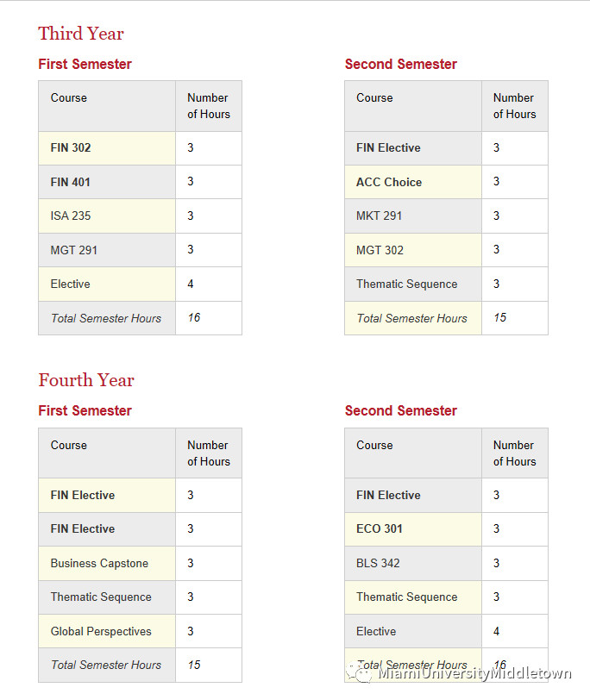Select the BLS 342 course cell

378,563
